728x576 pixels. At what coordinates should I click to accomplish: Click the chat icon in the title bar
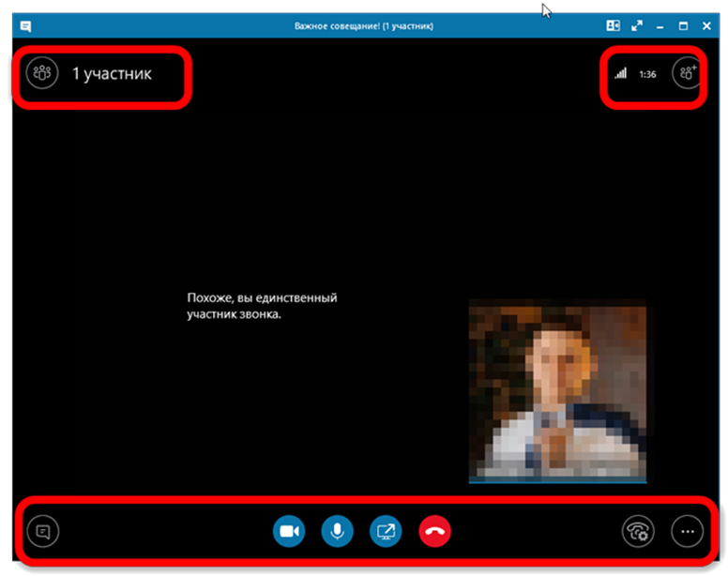pyautogui.click(x=25, y=26)
